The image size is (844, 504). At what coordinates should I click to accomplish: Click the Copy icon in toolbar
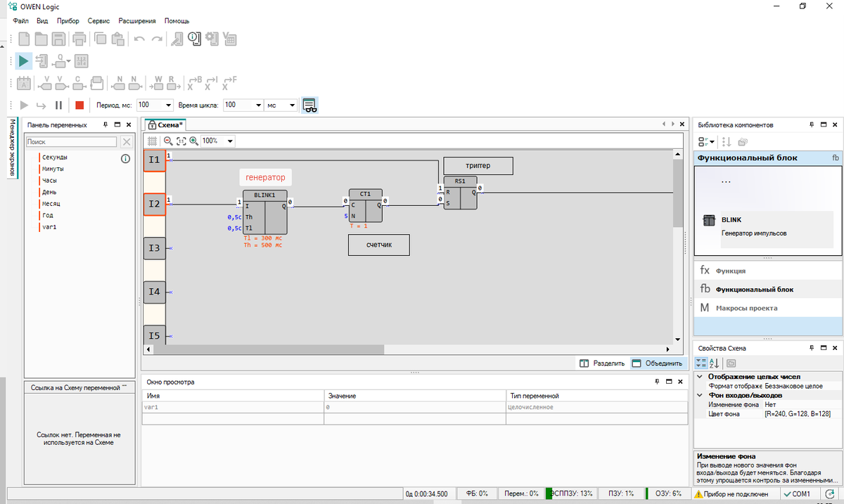pyautogui.click(x=101, y=39)
